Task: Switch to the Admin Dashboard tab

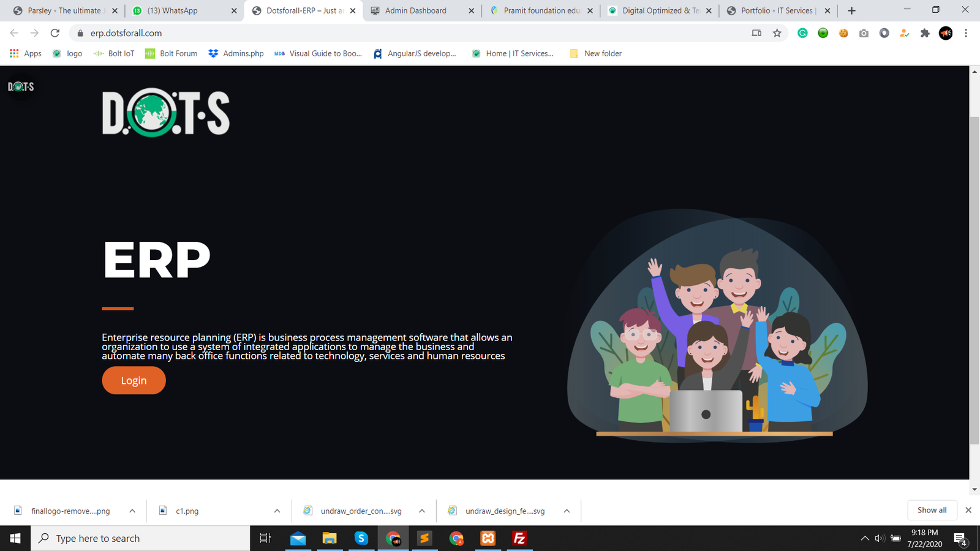Action: click(x=416, y=10)
